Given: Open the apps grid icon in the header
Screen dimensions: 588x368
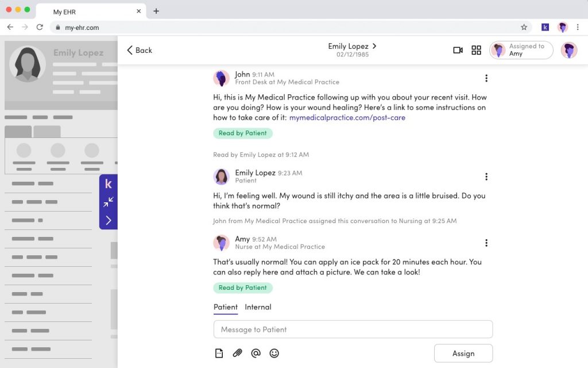Looking at the screenshot, I should tap(477, 50).
